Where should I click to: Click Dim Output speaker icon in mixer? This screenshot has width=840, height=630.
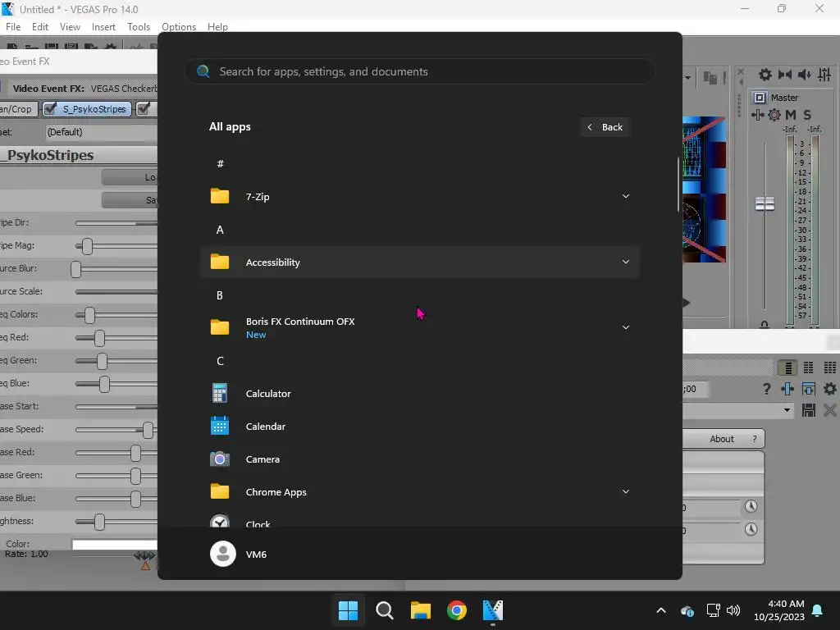(805, 75)
